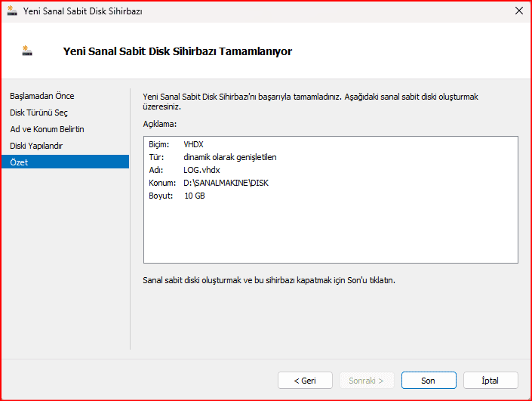Click the disk wizard icon in the header

coord(29,51)
